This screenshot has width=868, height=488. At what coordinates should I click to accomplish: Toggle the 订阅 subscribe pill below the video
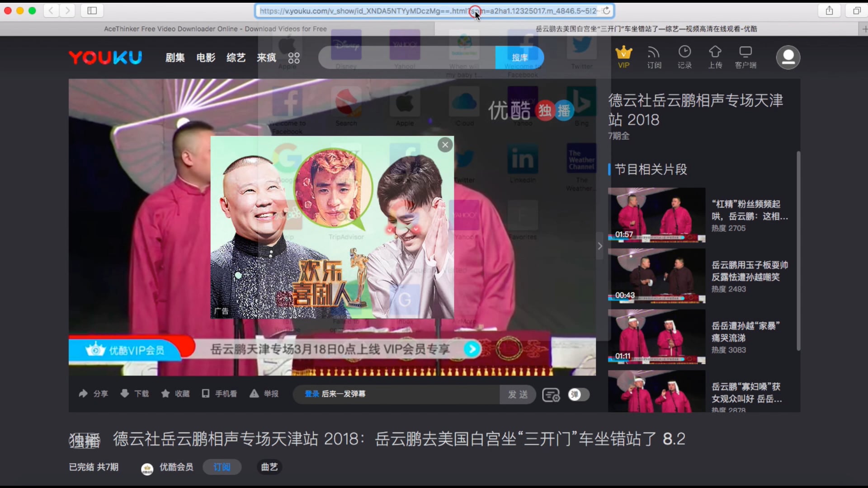222,467
